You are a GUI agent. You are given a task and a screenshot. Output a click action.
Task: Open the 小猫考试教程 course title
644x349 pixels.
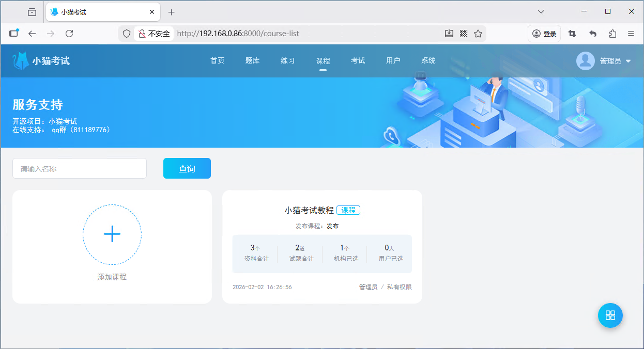[309, 210]
